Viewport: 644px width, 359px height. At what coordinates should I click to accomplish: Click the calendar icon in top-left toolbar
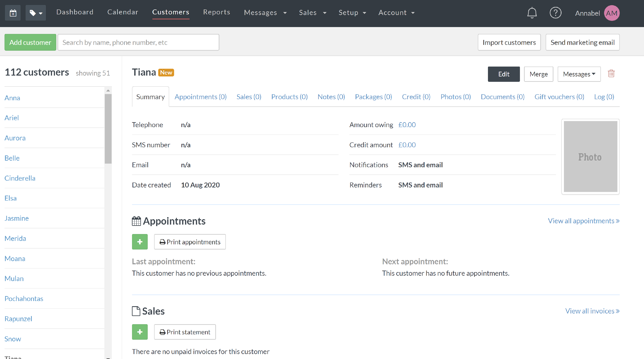pos(13,12)
